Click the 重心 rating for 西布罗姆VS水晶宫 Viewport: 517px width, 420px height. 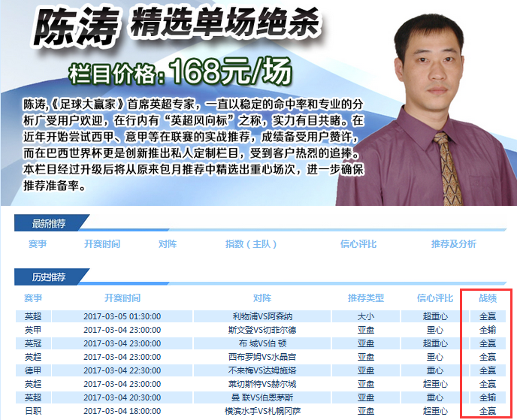pyautogui.click(x=435, y=357)
